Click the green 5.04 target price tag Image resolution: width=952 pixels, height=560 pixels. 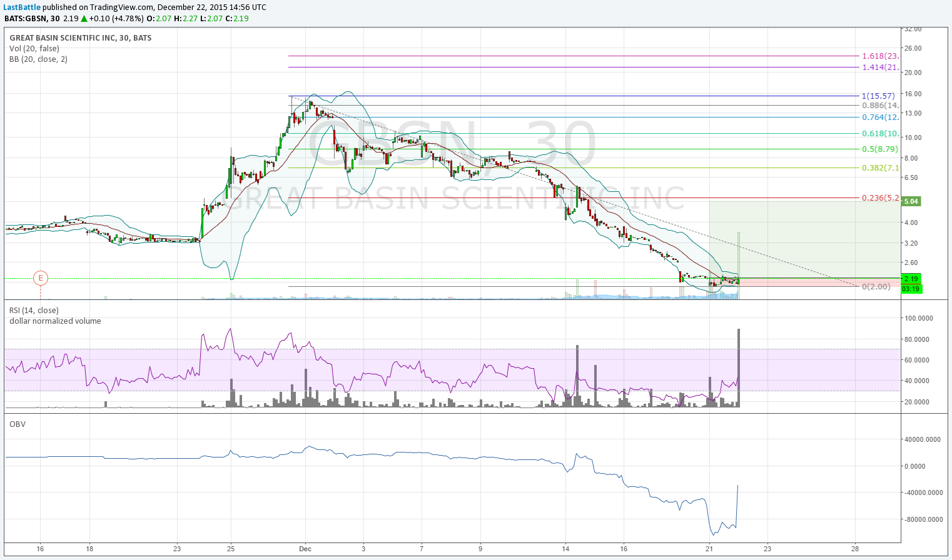point(911,201)
